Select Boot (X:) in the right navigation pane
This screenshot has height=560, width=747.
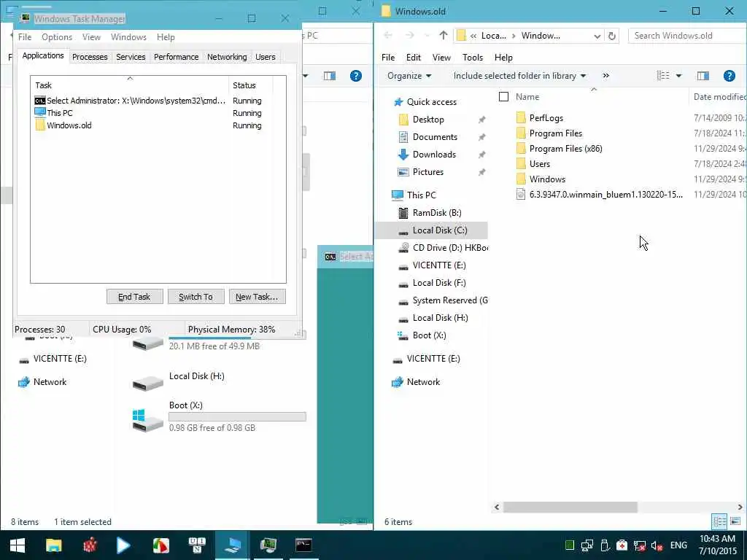pos(429,335)
